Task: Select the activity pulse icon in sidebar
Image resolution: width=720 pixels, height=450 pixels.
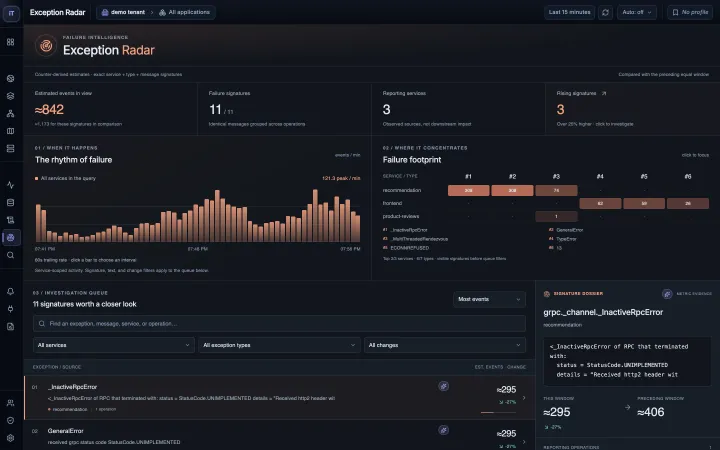Action: click(11, 185)
